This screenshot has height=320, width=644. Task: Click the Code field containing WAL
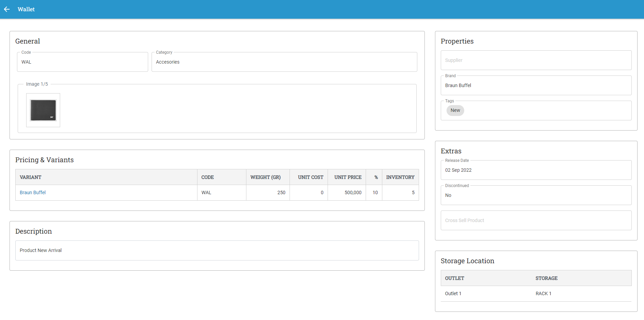click(x=83, y=62)
